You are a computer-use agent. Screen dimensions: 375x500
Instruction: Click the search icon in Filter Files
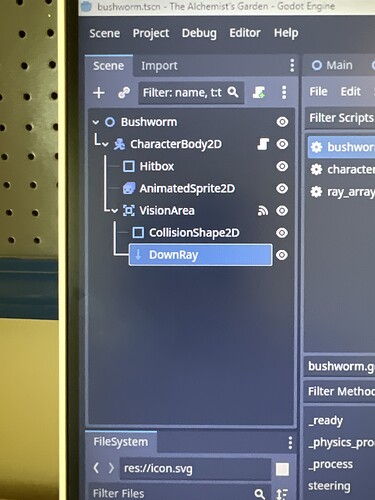[x=260, y=494]
